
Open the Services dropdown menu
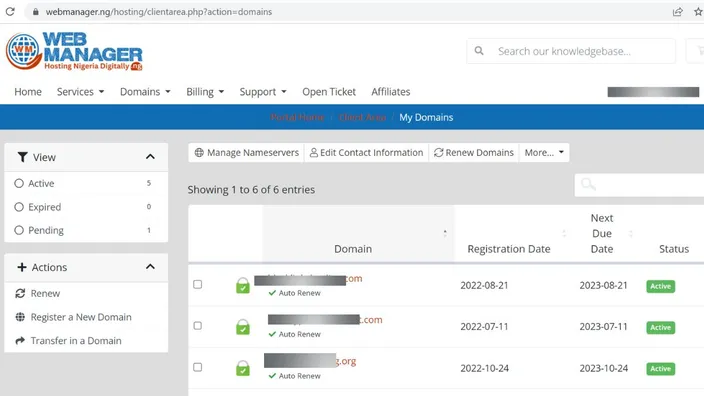click(x=80, y=92)
